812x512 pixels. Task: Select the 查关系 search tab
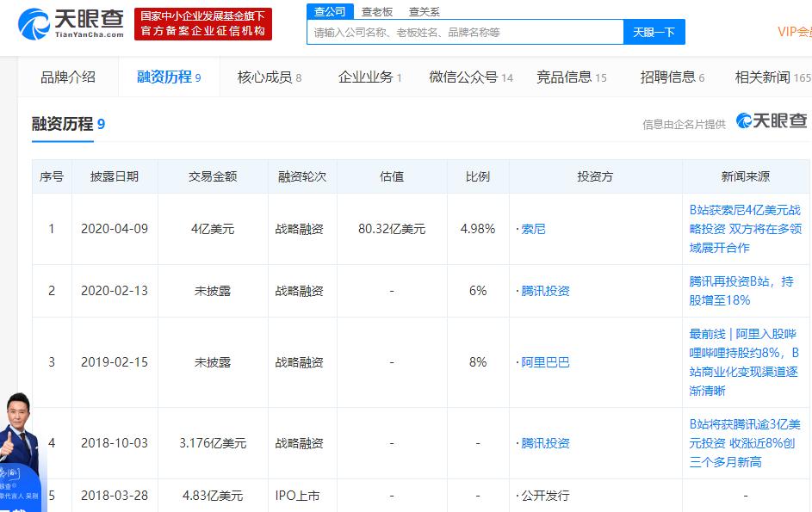pyautogui.click(x=424, y=11)
